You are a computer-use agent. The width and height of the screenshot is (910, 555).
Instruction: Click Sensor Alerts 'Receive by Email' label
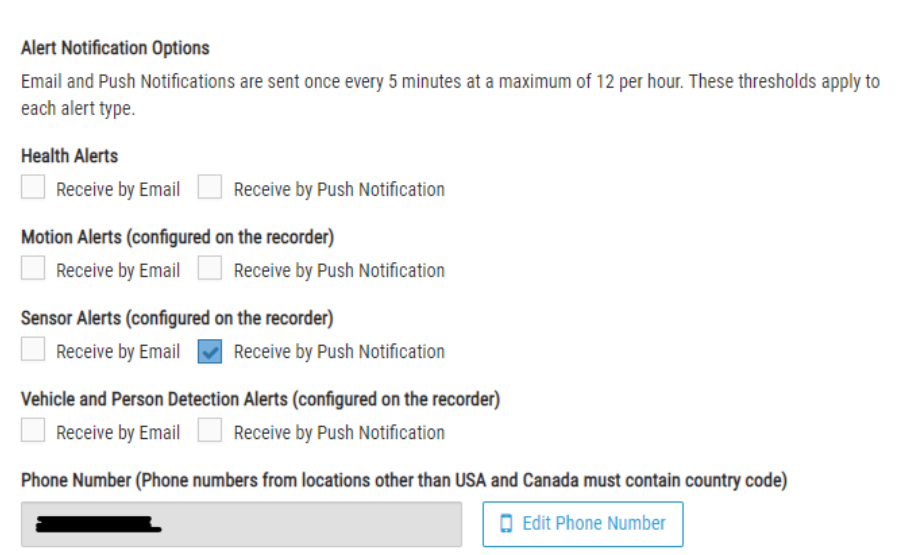point(118,352)
